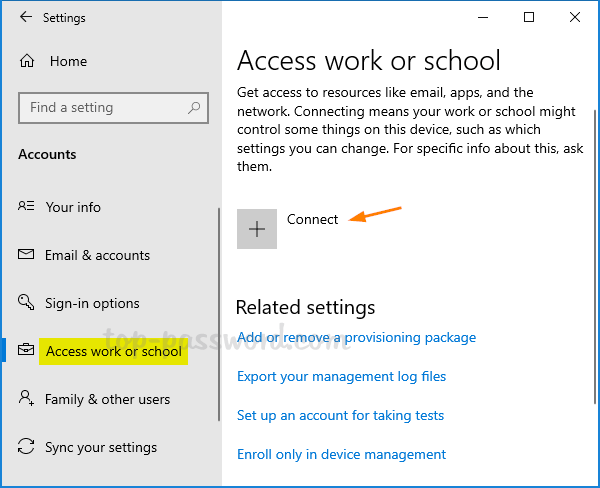Select Sign-in options in sidebar
The width and height of the screenshot is (600, 488).
coord(92,303)
